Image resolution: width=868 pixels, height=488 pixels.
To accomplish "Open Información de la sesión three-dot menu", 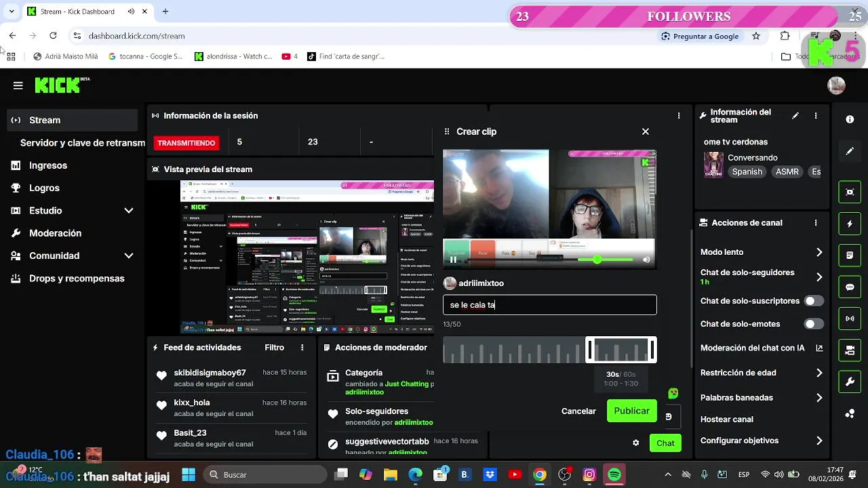I will coord(679,116).
